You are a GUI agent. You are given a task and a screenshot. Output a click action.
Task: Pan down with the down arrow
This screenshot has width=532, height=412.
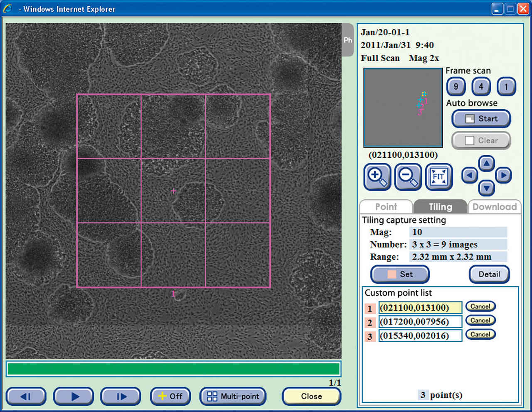click(x=486, y=189)
